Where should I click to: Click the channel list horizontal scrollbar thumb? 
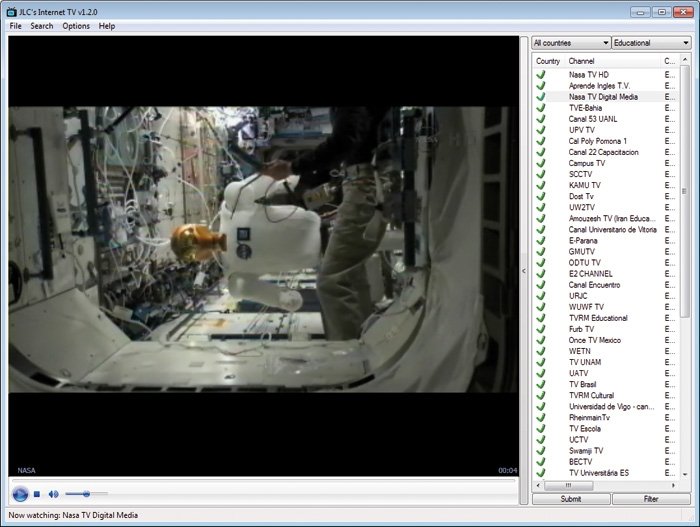click(568, 485)
